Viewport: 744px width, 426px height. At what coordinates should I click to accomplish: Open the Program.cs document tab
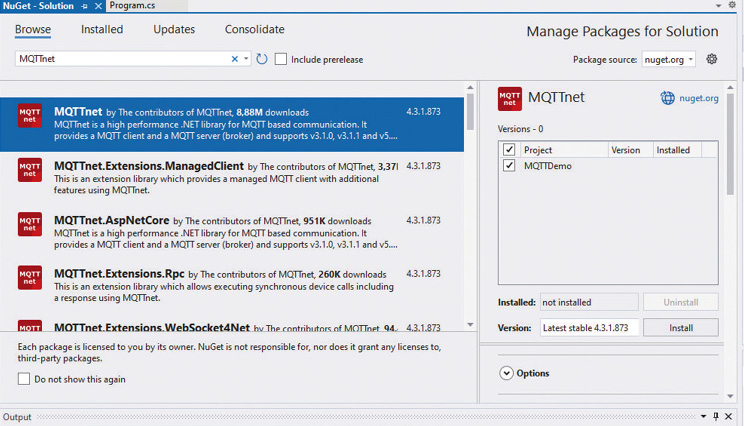tap(132, 6)
